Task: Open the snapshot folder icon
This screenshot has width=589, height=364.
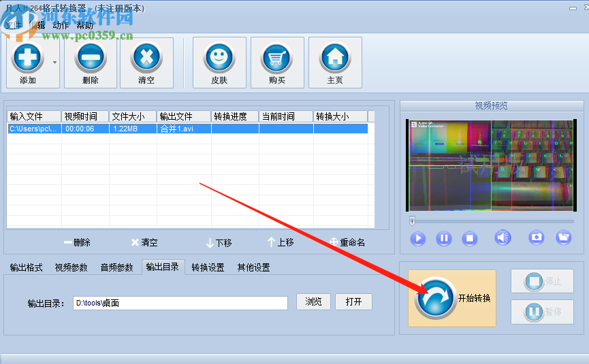Action: (563, 237)
